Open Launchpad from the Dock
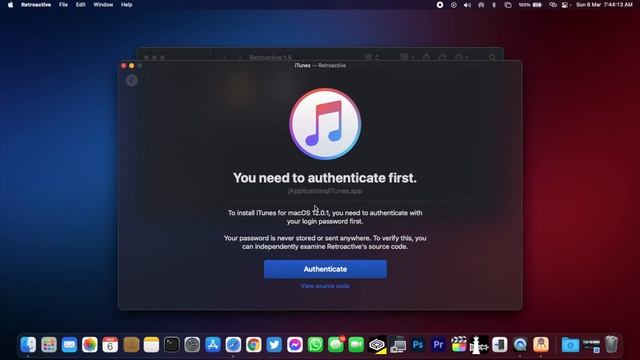 click(49, 345)
